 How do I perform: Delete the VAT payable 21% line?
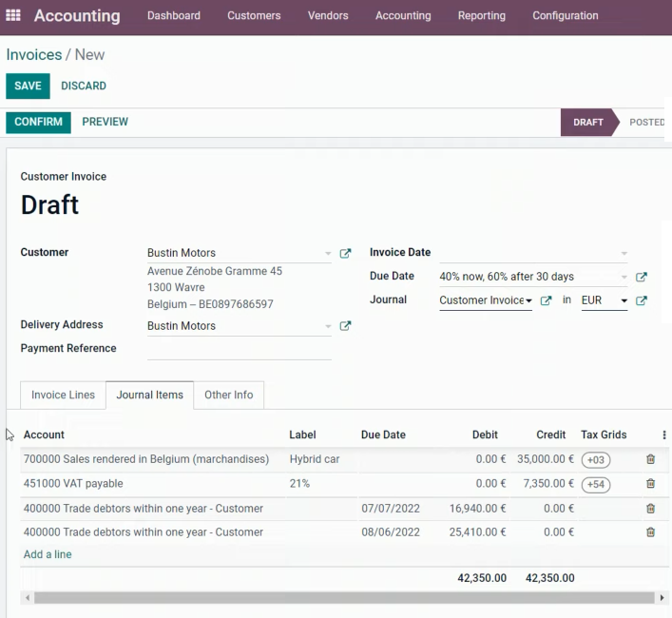click(x=650, y=483)
